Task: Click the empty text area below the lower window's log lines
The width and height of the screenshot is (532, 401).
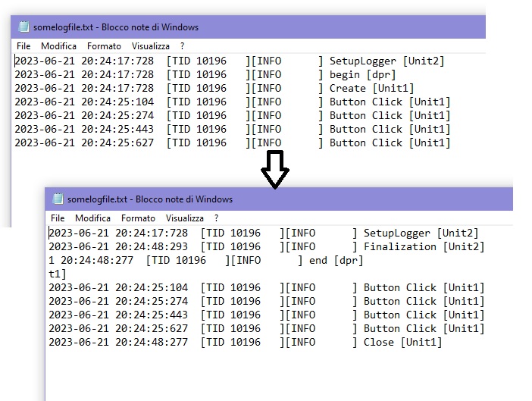Action: [x=278, y=375]
